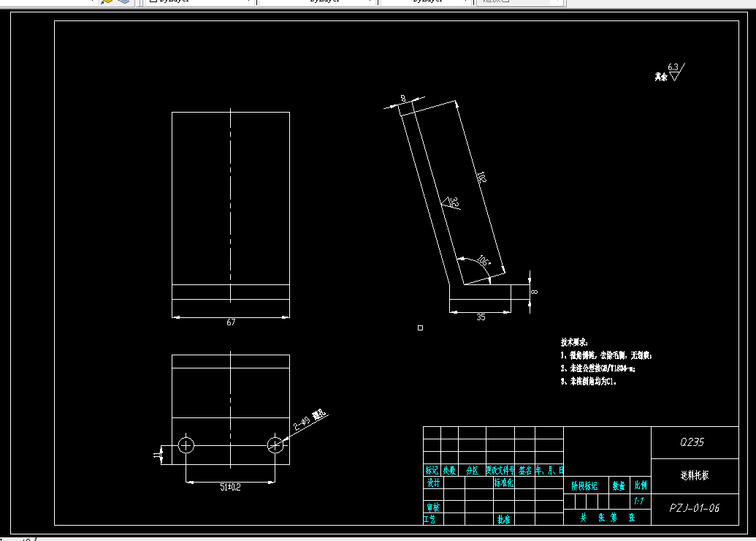Click the 签名 title block cell
756x541 pixels.
[x=525, y=469]
